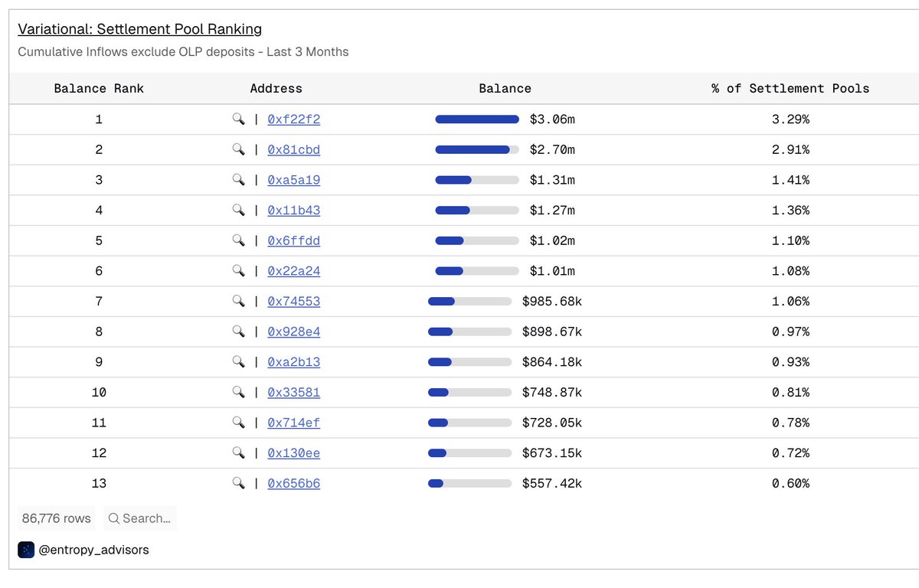The width and height of the screenshot is (919, 588).
Task: Click the $2.70m balance progress bar
Action: [477, 150]
